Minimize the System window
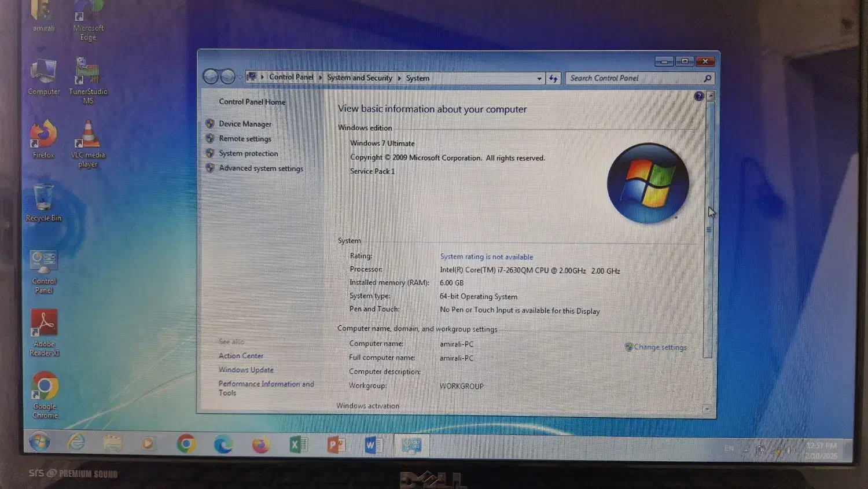868x489 pixels. tap(664, 61)
